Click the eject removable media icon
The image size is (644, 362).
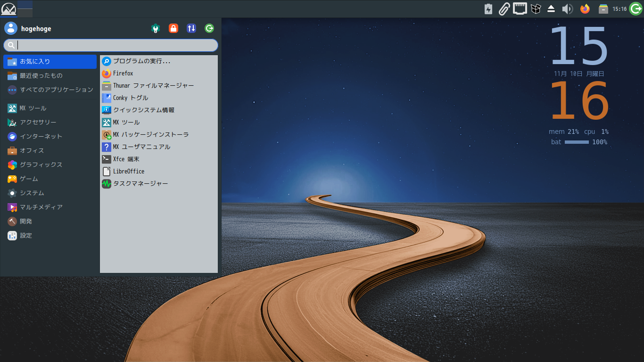click(551, 8)
